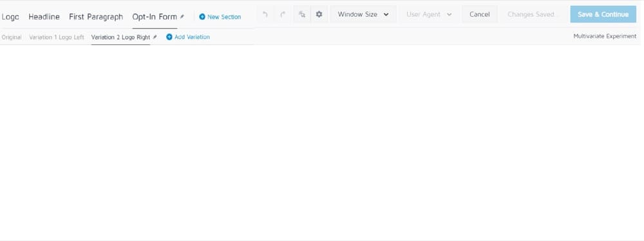Edit Opt-In Form name via pencil icon
The width and height of the screenshot is (644, 241).
[182, 17]
